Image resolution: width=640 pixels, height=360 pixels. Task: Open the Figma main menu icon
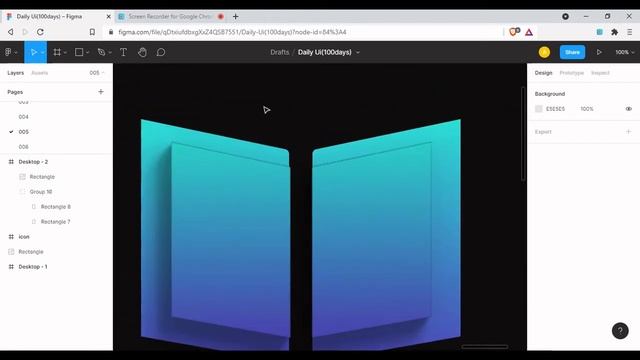point(8,52)
